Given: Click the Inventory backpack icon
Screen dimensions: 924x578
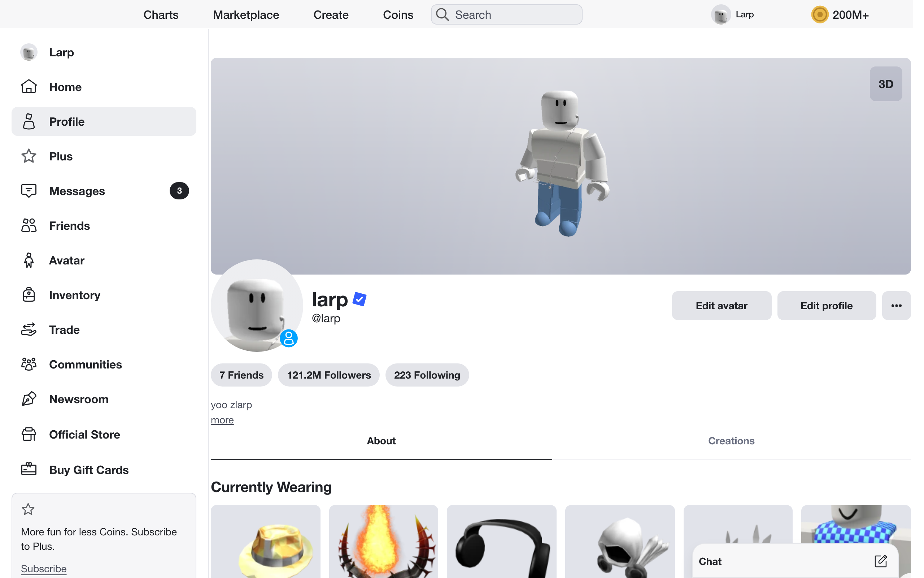Looking at the screenshot, I should (29, 295).
